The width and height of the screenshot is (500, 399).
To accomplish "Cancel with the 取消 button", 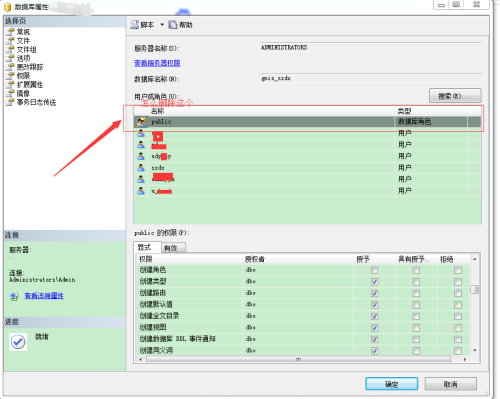I will click(x=450, y=384).
